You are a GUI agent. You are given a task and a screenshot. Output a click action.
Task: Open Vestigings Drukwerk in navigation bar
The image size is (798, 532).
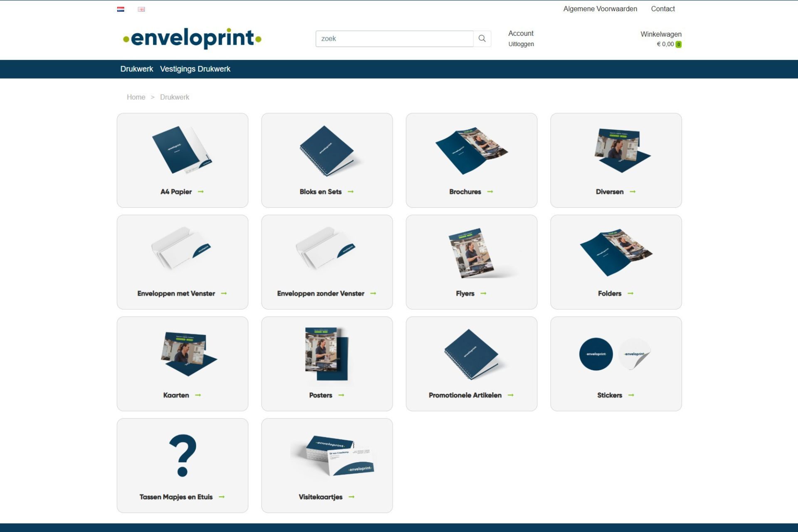195,69
